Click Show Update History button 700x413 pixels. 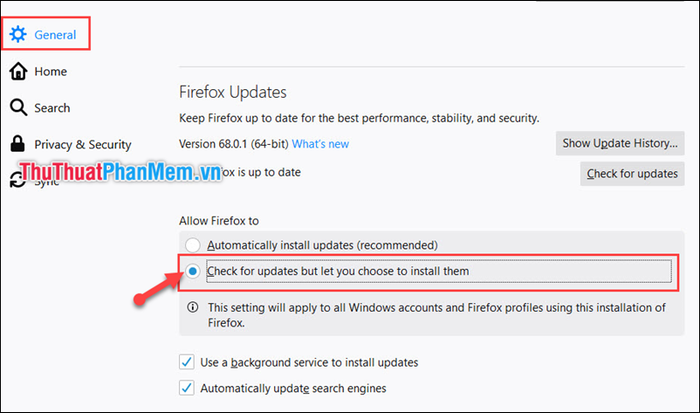[620, 143]
